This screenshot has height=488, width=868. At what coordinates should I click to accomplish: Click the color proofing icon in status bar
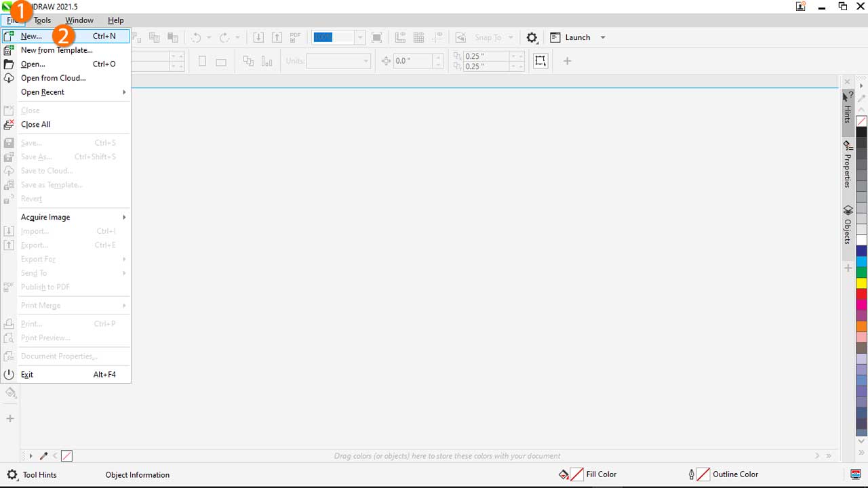[x=856, y=474]
